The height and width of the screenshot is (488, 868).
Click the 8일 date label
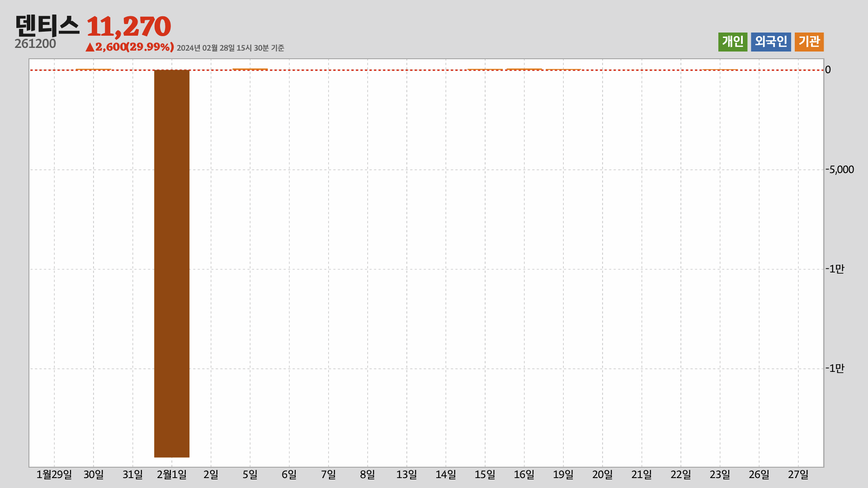tap(368, 474)
